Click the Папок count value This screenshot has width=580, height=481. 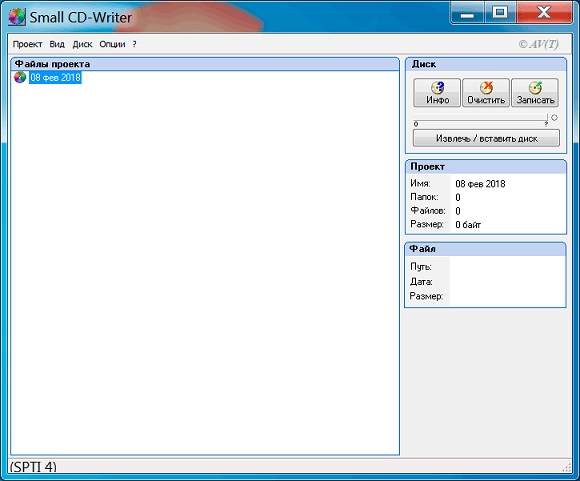458,198
